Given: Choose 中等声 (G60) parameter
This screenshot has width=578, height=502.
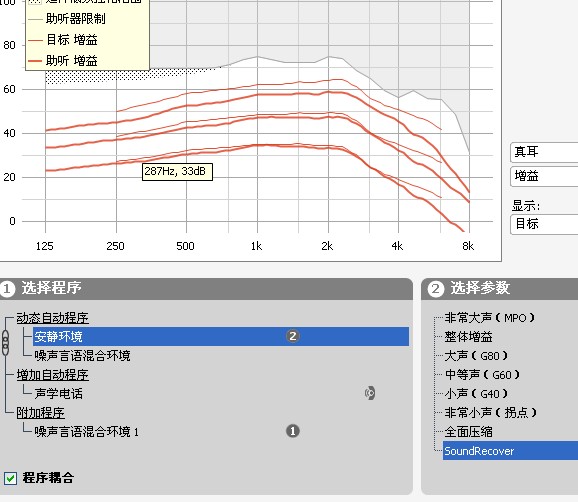Looking at the screenshot, I should pyautogui.click(x=482, y=375).
